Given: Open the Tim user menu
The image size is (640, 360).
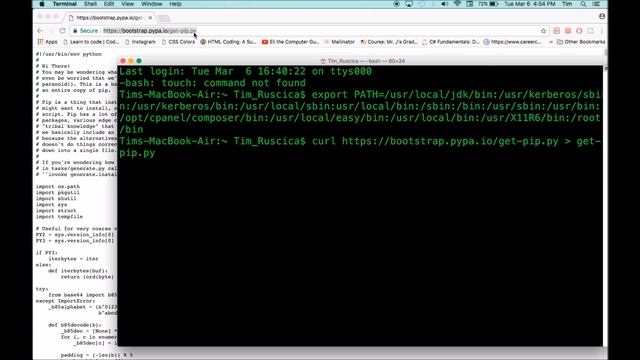Looking at the screenshot, I should click(567, 4).
